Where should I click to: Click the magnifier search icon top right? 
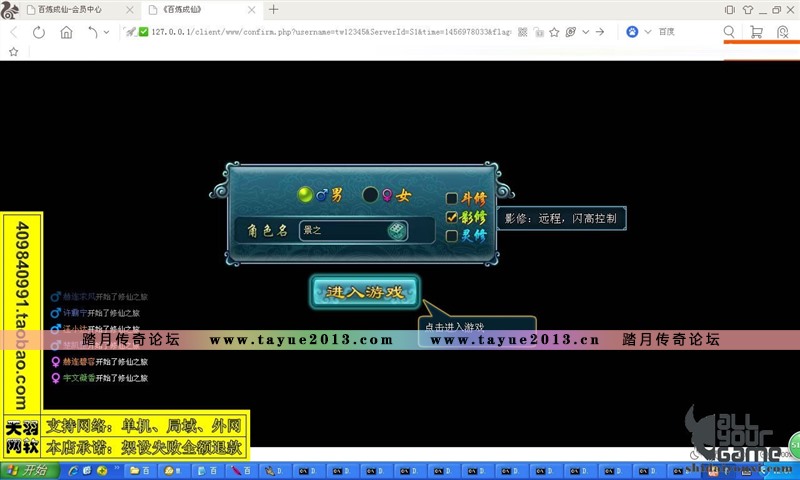pos(729,32)
